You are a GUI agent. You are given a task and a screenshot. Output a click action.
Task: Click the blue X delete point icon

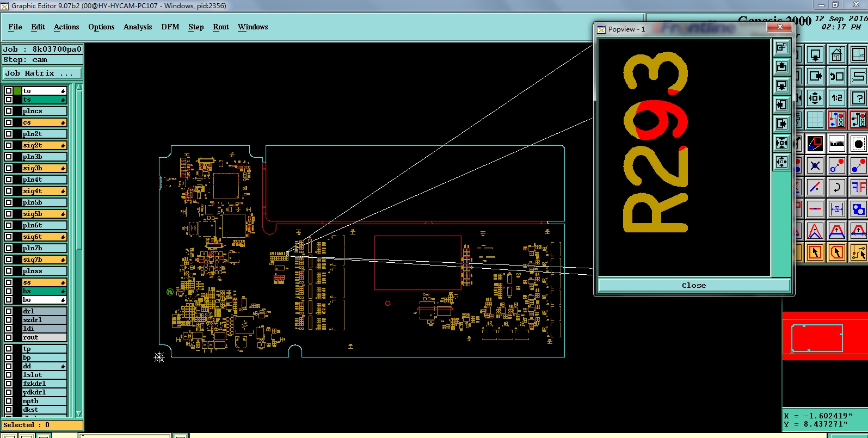[x=815, y=165]
